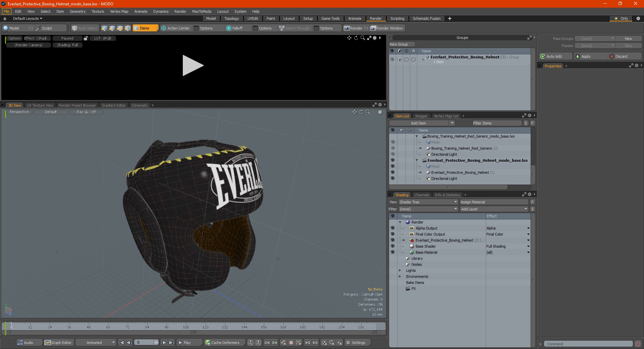
Task: Switch to Topology layout tab
Action: pyautogui.click(x=231, y=18)
